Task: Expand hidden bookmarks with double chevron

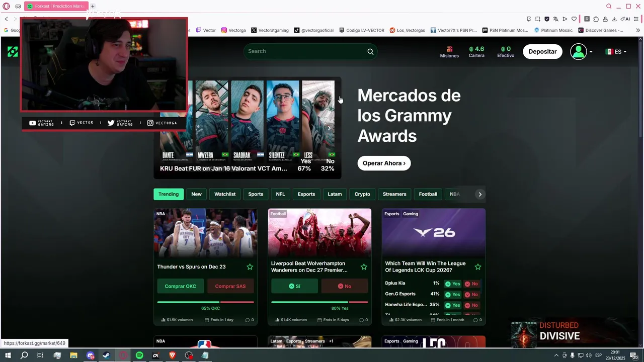Action: pyautogui.click(x=638, y=30)
